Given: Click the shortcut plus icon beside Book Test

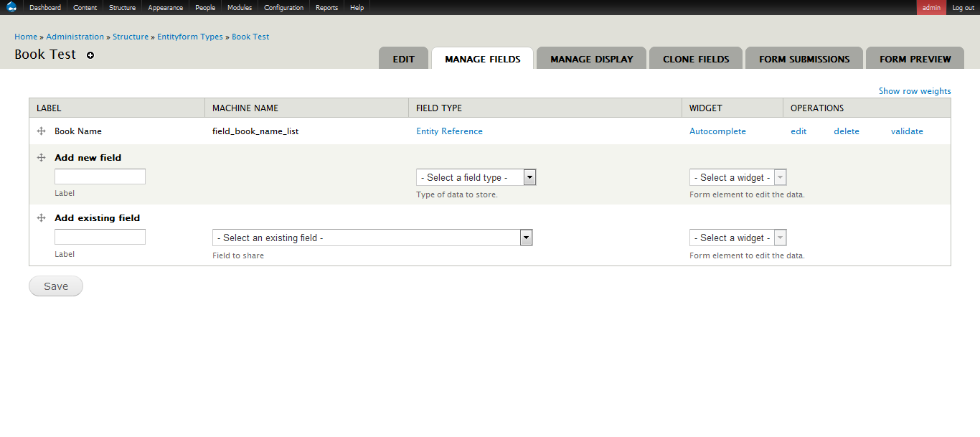Looking at the screenshot, I should coord(90,55).
